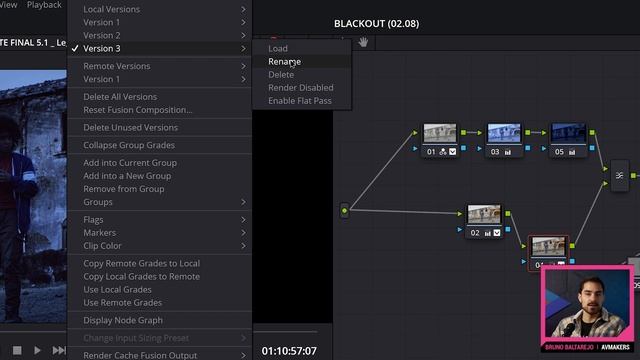This screenshot has width=640, height=360.
Task: Click node 02 green RGB input triangle
Action: 460,213
